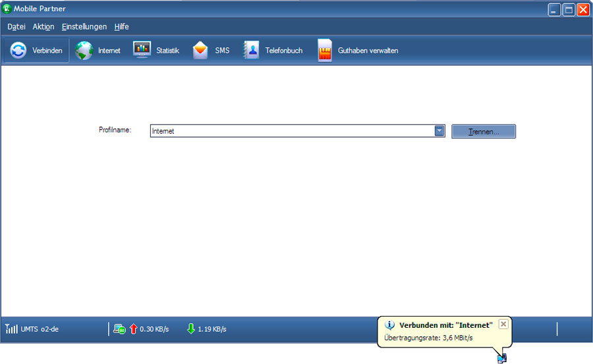This screenshot has width=593, height=364.
Task: Click the Übertragungsrate 3,6 MBit/s text
Action: click(428, 338)
